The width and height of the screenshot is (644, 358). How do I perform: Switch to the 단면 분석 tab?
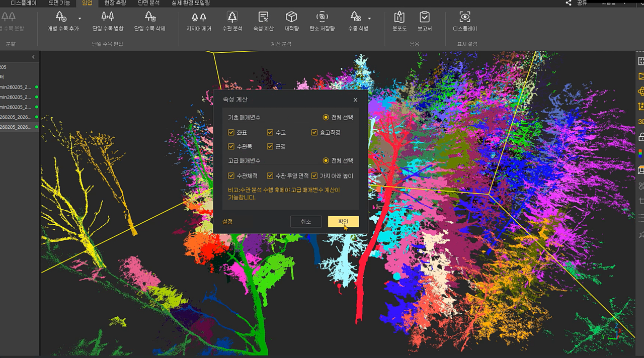pos(148,3)
